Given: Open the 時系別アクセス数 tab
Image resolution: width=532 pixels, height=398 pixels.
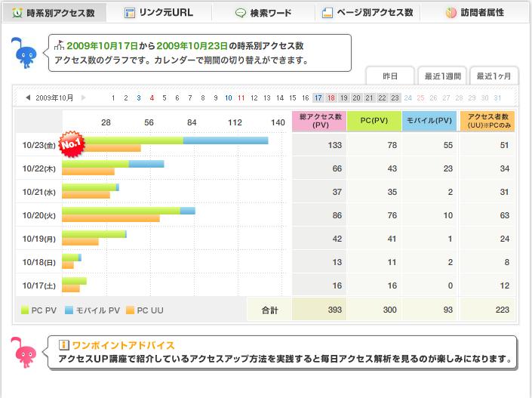Looking at the screenshot, I should (54, 13).
